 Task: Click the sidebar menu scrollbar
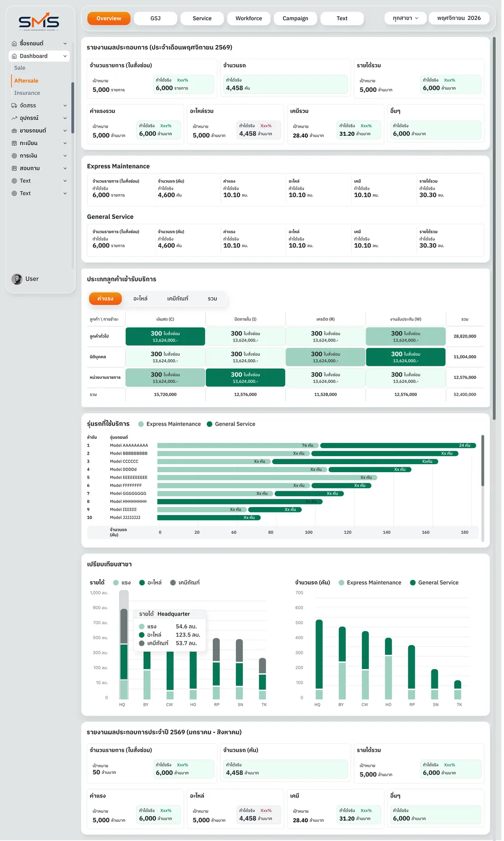click(x=73, y=108)
